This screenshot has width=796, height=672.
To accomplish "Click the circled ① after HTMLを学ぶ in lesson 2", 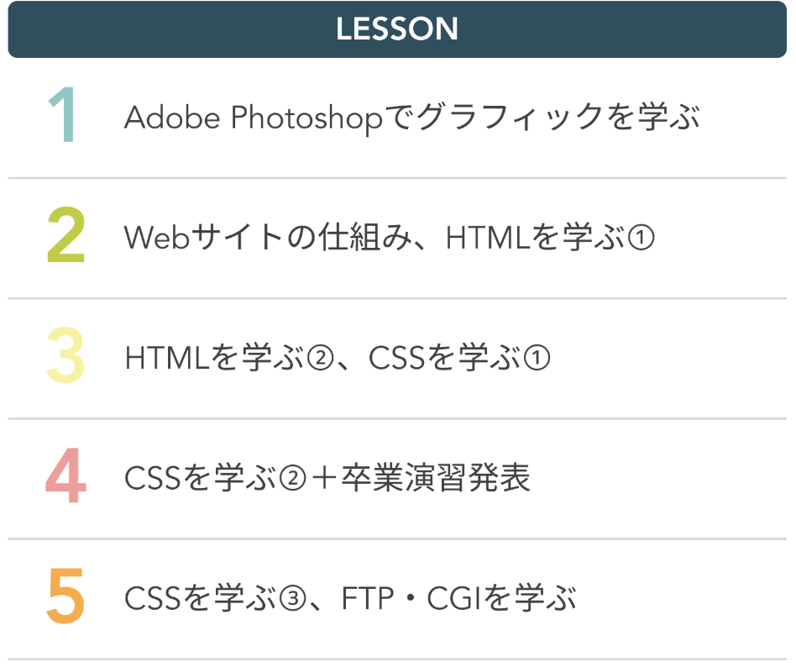I will point(641,238).
